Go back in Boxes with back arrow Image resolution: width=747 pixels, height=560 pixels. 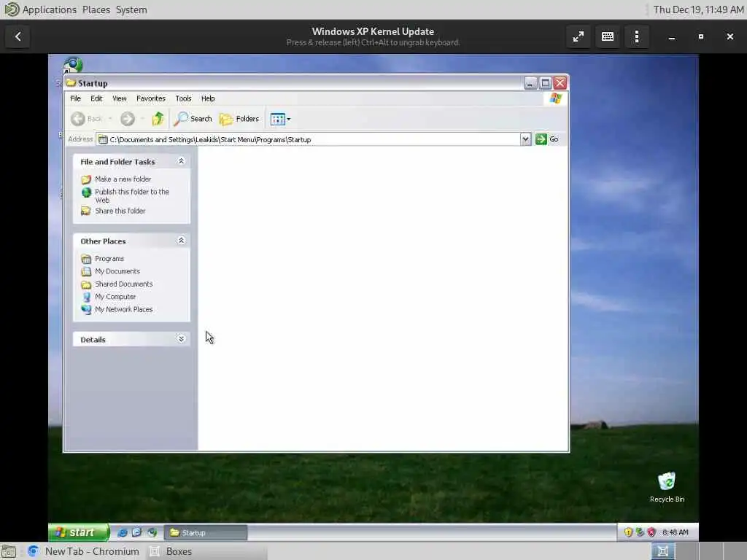[x=18, y=36]
